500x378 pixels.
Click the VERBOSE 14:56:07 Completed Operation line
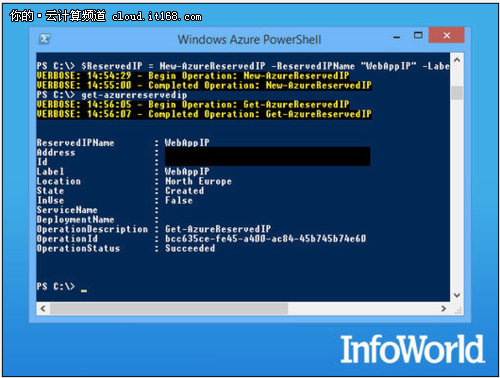tap(204, 114)
